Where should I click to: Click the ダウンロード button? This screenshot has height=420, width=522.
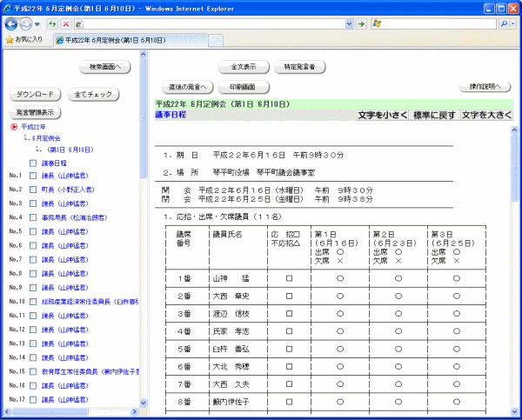point(35,95)
